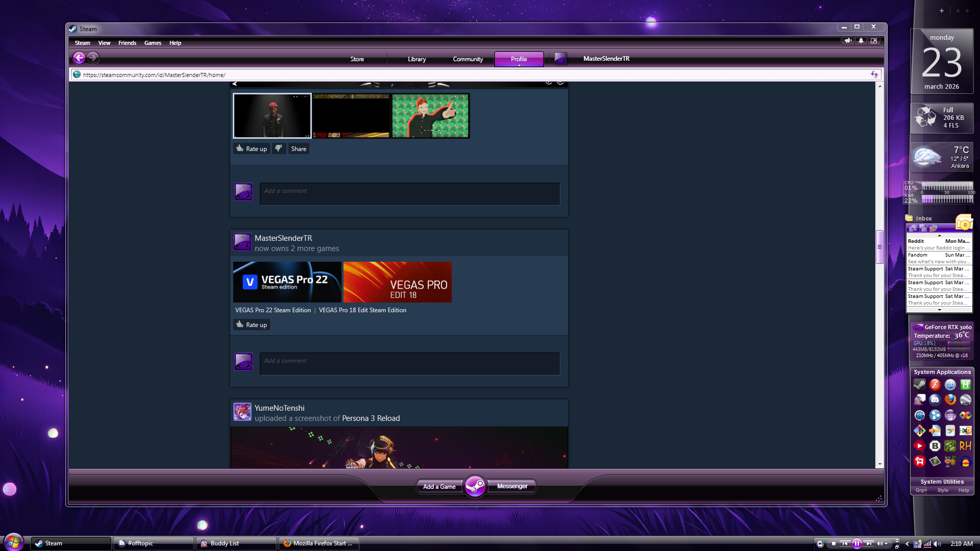The width and height of the screenshot is (980, 551).
Task: Click the network signal tray icon
Action: (927, 544)
